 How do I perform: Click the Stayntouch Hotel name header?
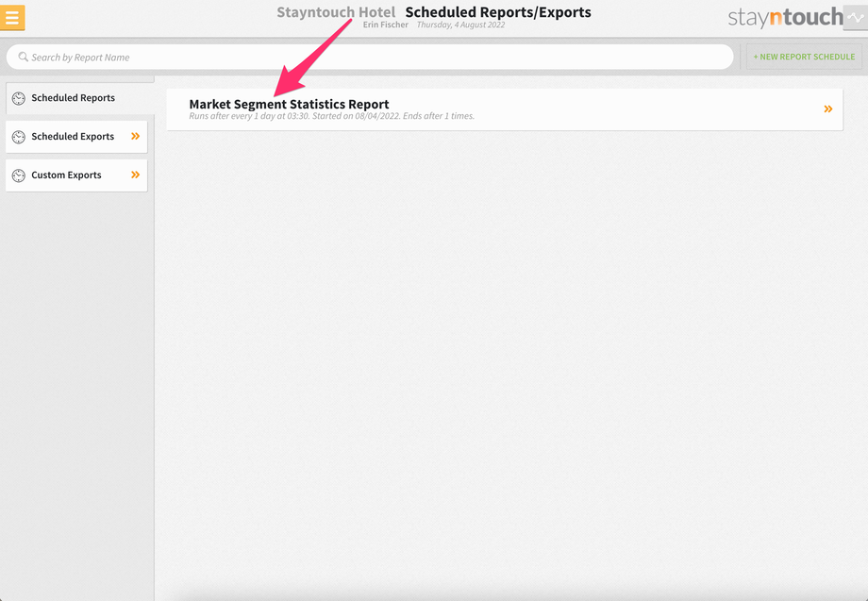point(336,12)
